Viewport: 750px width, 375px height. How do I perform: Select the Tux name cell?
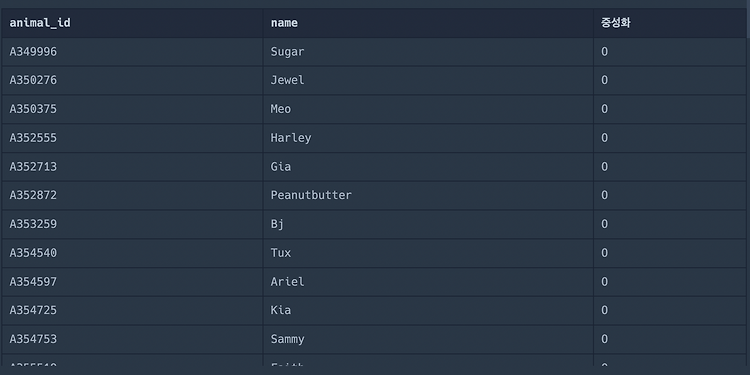pos(428,253)
